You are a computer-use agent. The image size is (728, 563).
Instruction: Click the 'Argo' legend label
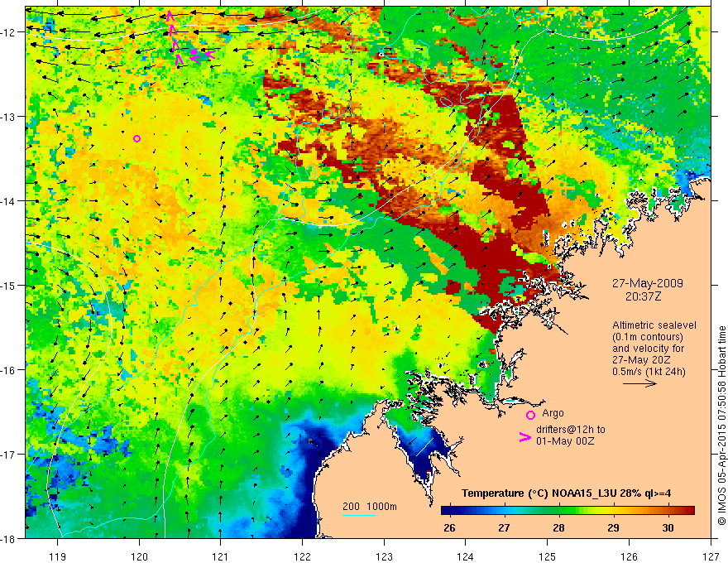[553, 413]
